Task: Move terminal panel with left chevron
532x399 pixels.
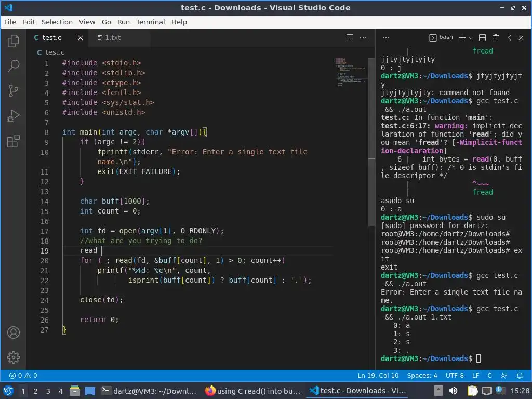Action: (x=509, y=37)
